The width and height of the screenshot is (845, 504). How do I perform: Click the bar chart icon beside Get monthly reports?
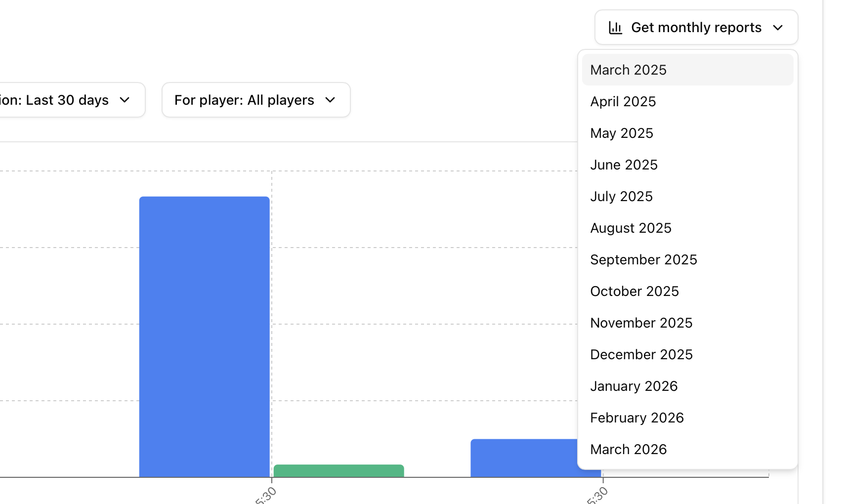click(x=615, y=28)
